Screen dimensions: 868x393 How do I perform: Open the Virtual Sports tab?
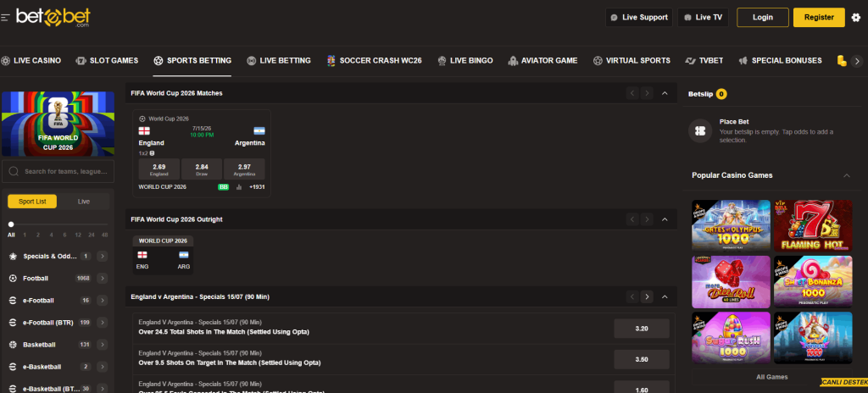click(x=632, y=61)
